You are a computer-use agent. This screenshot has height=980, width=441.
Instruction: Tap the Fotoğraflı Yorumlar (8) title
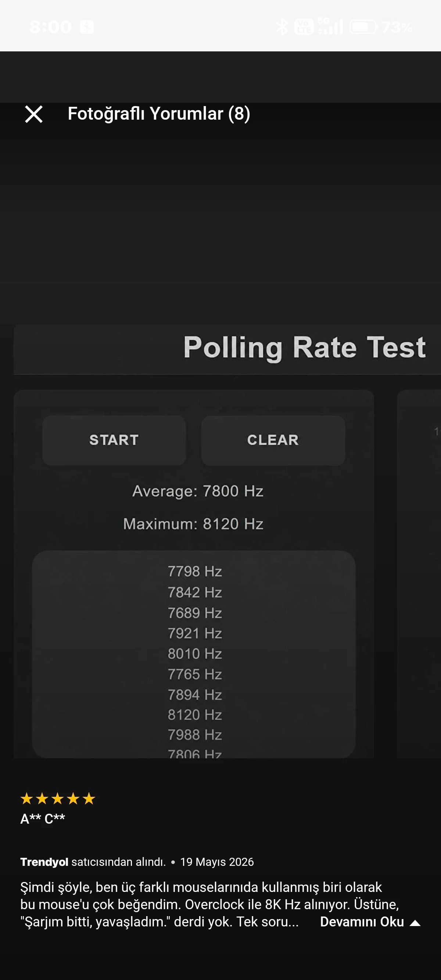[x=159, y=114]
